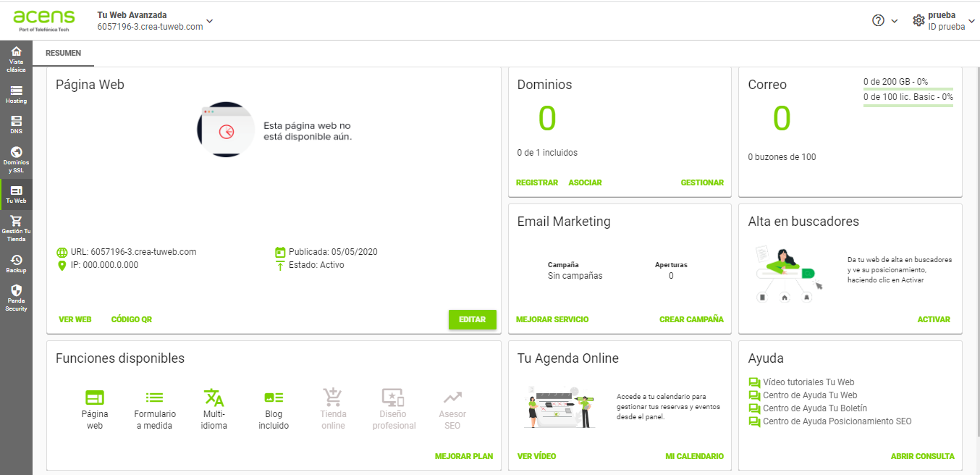
Task: Open Dominios y SSL in sidebar
Action: pos(16,159)
